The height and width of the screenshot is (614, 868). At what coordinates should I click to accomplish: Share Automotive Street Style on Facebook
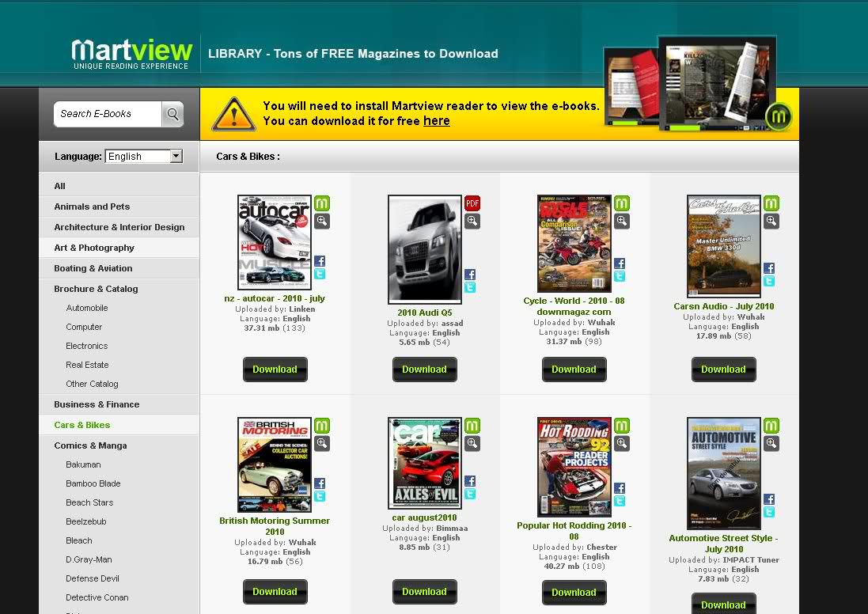(x=769, y=499)
